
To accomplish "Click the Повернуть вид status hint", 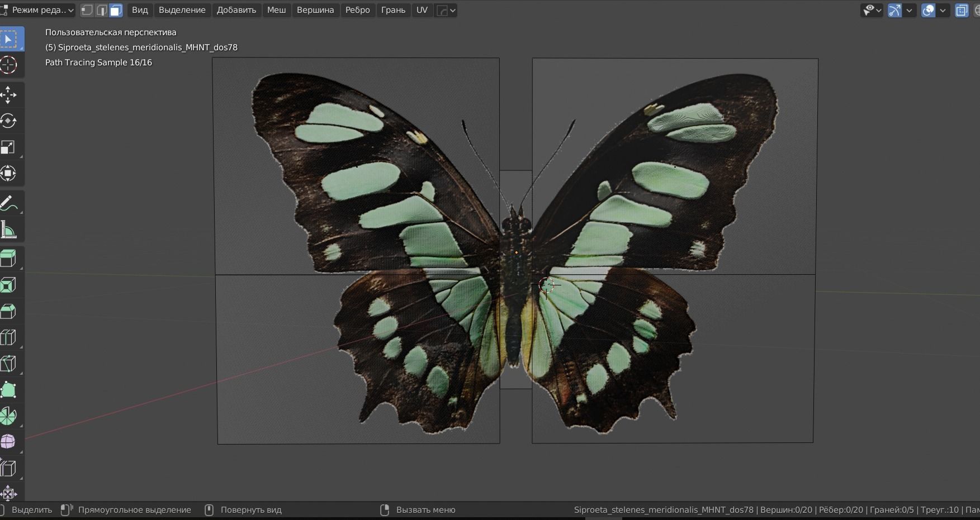I will tap(251, 510).
